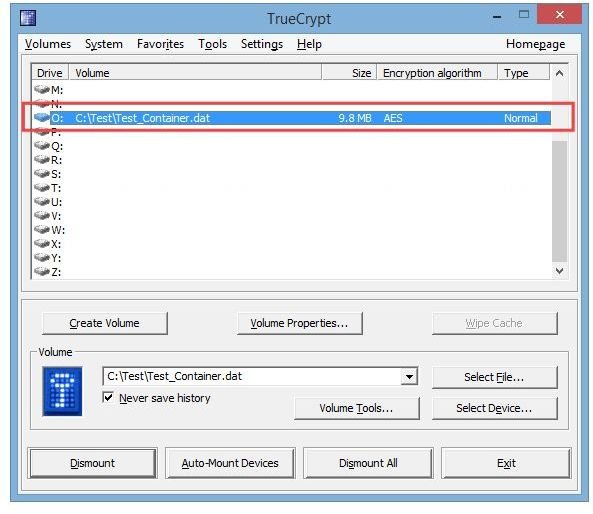Open the Settings menu
593x514 pixels.
coord(262,44)
